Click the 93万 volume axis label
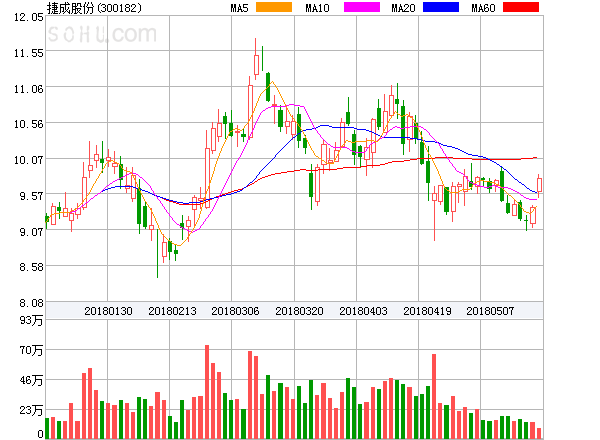Viewport: 600px width, 440px height. [x=31, y=320]
